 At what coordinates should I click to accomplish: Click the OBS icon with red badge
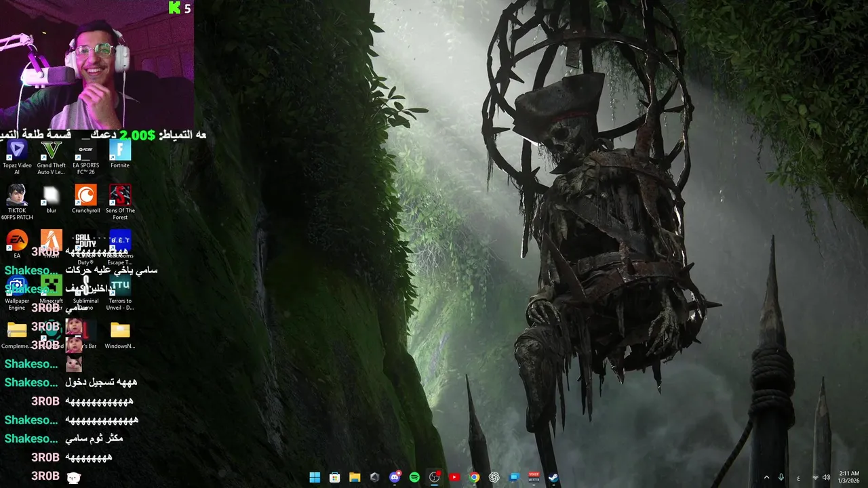(x=435, y=477)
